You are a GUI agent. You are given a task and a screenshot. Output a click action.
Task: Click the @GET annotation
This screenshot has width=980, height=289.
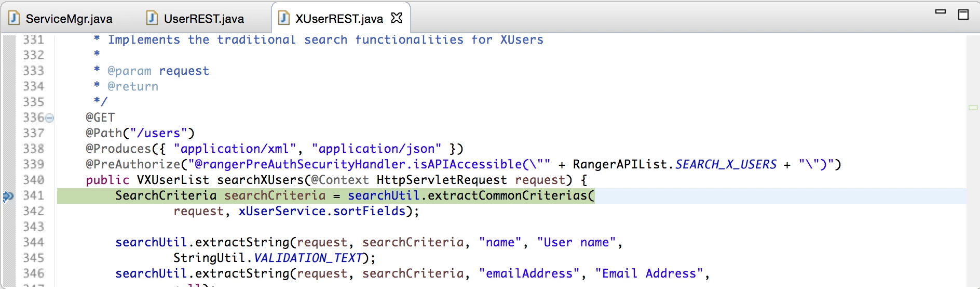click(x=100, y=117)
